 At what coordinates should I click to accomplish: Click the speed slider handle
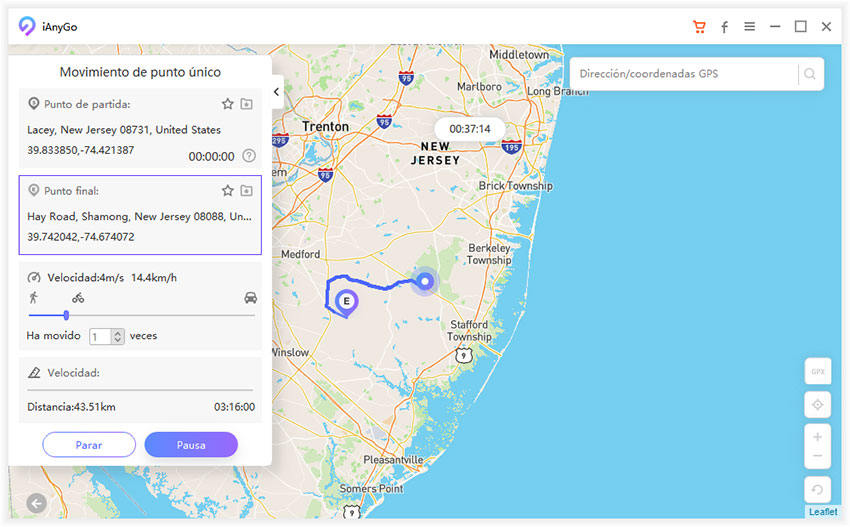pyautogui.click(x=66, y=315)
